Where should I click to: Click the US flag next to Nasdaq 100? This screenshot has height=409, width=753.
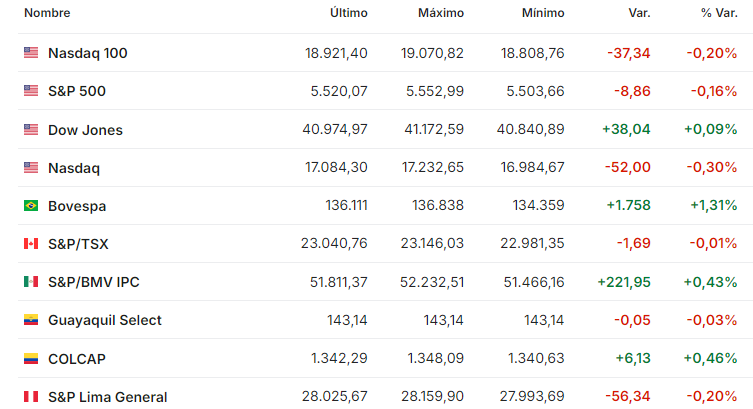coord(31,52)
